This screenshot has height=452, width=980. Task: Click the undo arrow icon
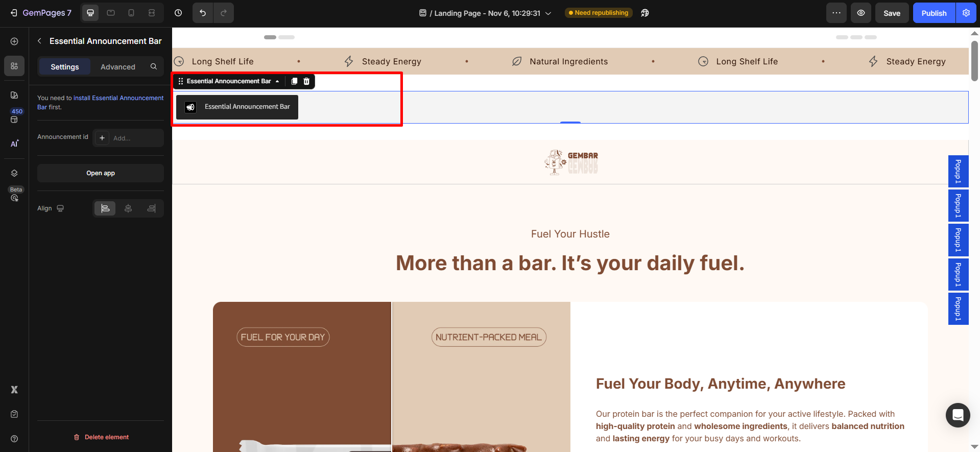(203, 13)
